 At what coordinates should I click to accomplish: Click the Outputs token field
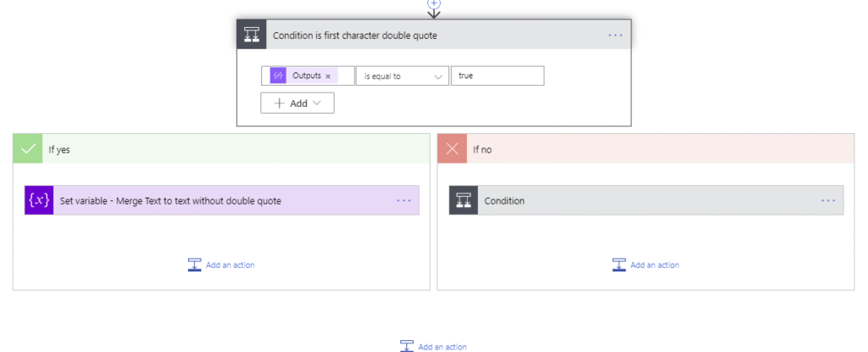(308, 76)
